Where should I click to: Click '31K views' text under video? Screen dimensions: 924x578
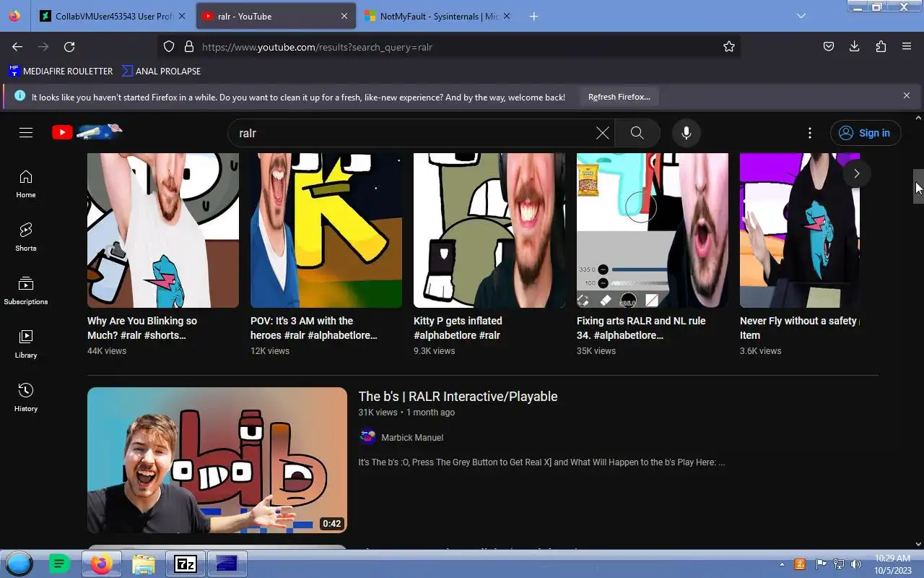[x=378, y=413]
